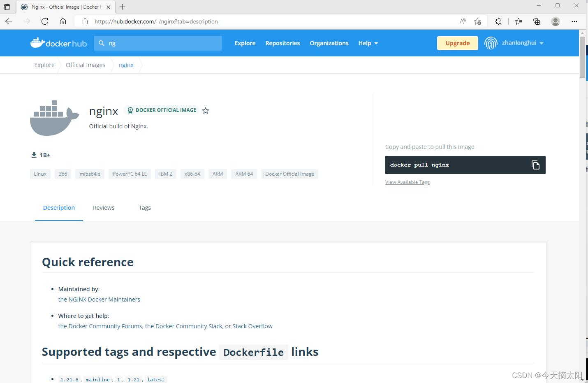Open Repositories in the nav bar
Image resolution: width=588 pixels, height=383 pixels.
click(282, 43)
